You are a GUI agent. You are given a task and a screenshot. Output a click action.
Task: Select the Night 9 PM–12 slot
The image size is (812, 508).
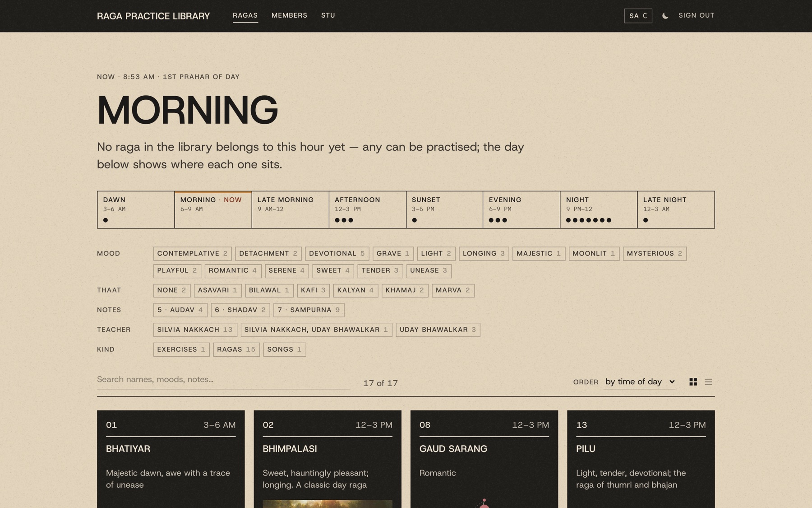599,210
